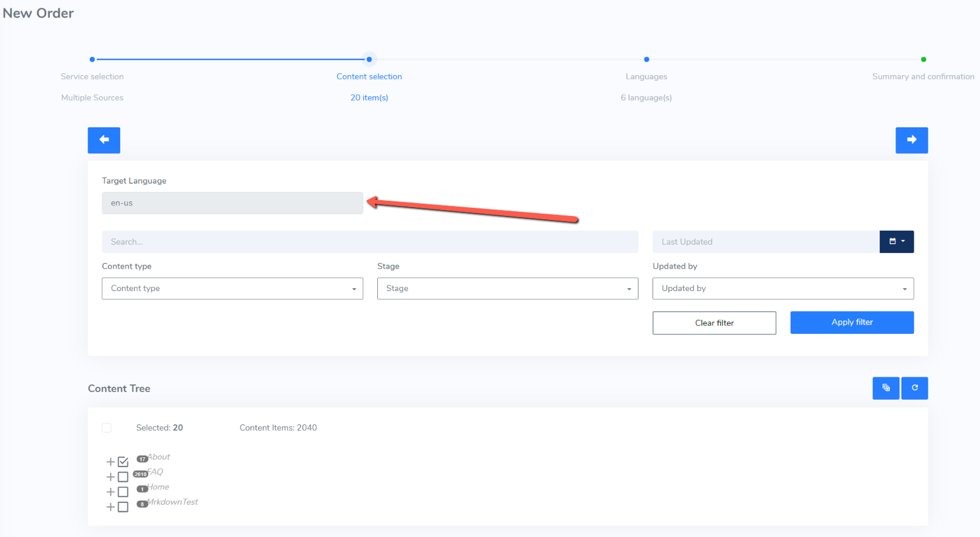Viewport: 980px width, 537px height.
Task: Select the MrkdownTest tree item label
Action: 173,502
